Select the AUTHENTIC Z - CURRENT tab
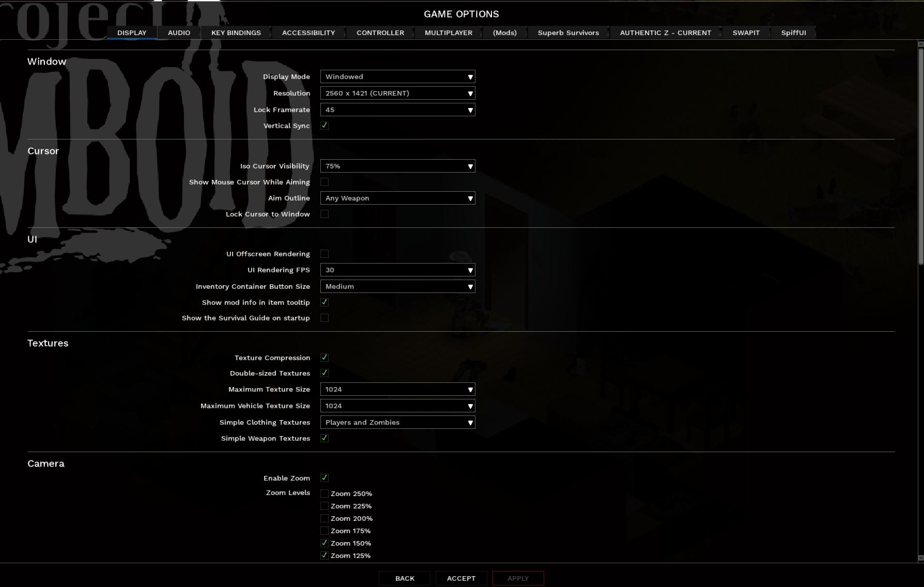This screenshot has width=924, height=587. pos(666,33)
